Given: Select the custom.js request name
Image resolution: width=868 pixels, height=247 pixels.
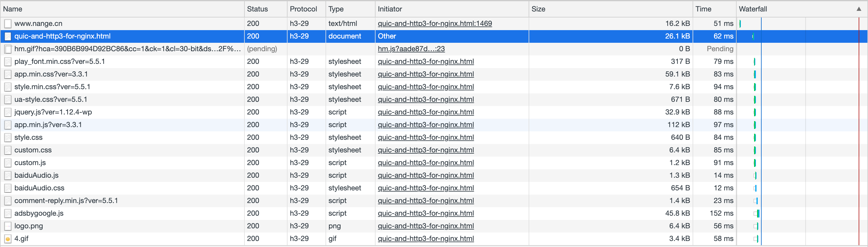Looking at the screenshot, I should (x=30, y=163).
